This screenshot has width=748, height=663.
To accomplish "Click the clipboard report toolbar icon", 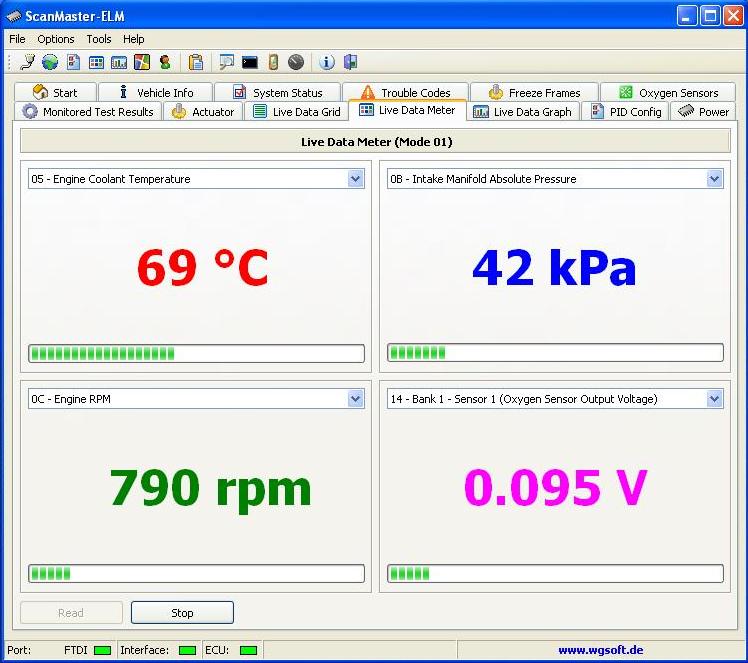I will coord(196,62).
